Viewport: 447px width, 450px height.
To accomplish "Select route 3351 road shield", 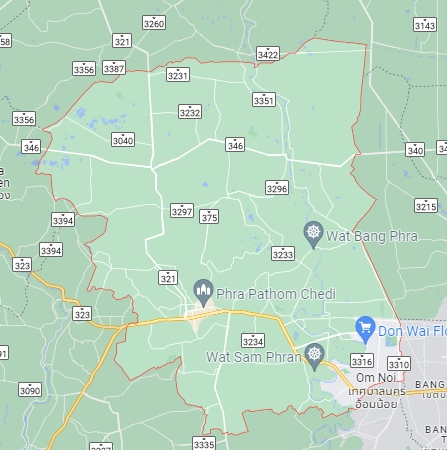I will click(x=264, y=99).
